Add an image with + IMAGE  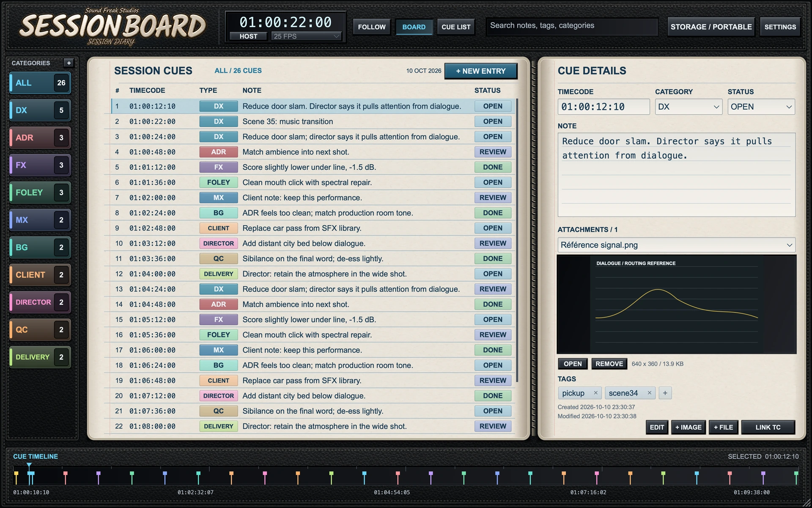[688, 427]
